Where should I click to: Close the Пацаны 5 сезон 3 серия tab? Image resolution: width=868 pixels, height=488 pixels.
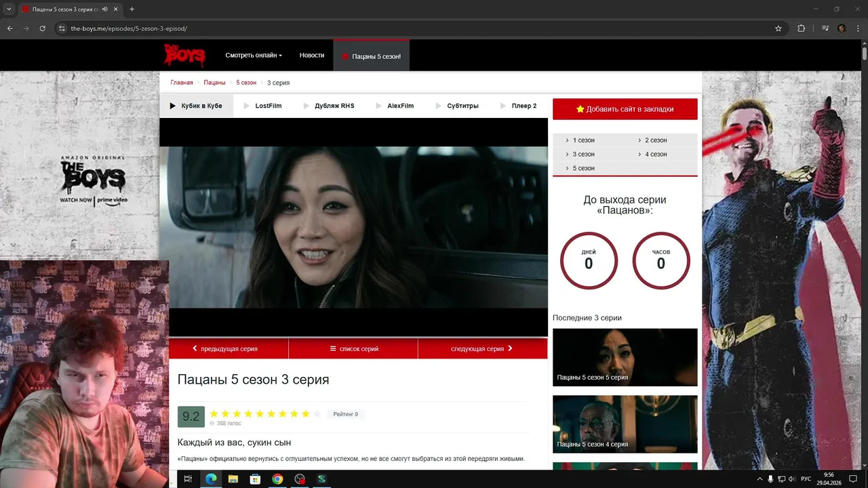pyautogui.click(x=115, y=9)
